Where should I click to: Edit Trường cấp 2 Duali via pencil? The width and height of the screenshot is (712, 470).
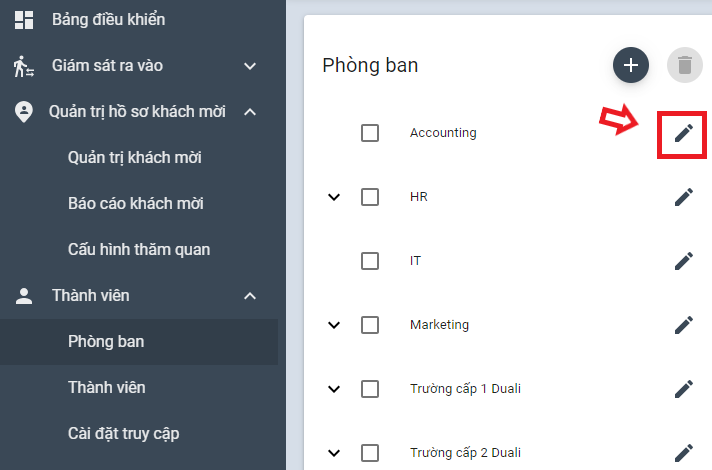[x=683, y=452]
